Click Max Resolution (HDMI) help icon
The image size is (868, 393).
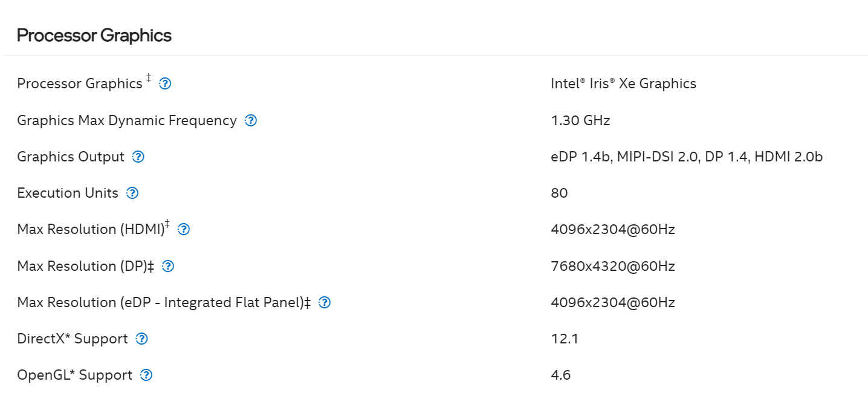pos(184,229)
